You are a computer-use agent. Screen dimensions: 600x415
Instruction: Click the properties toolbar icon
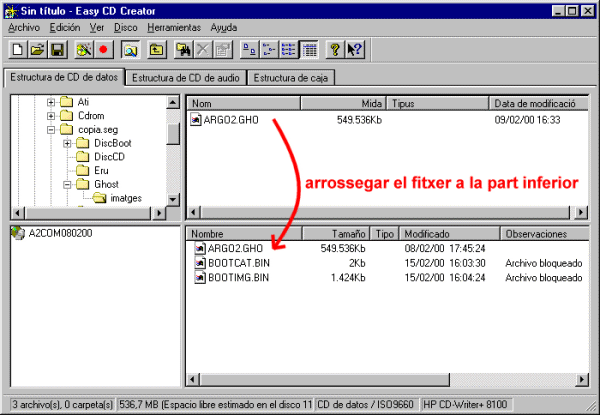(x=223, y=50)
